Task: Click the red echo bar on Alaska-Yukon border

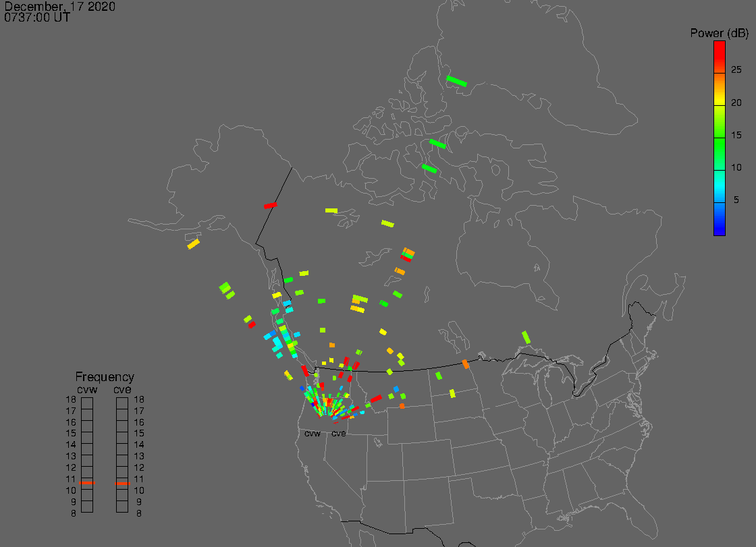Action: tap(271, 206)
